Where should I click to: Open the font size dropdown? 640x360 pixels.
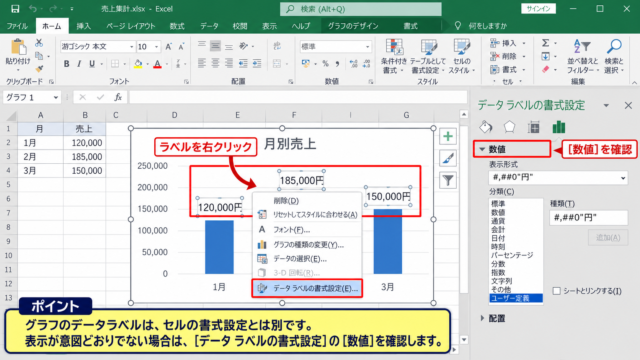coord(156,47)
